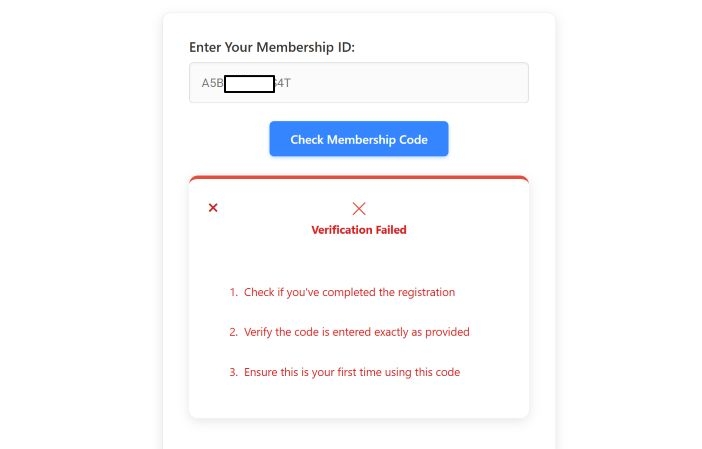The height and width of the screenshot is (449, 702).
Task: Click the red top border of error panel
Action: tap(358, 178)
